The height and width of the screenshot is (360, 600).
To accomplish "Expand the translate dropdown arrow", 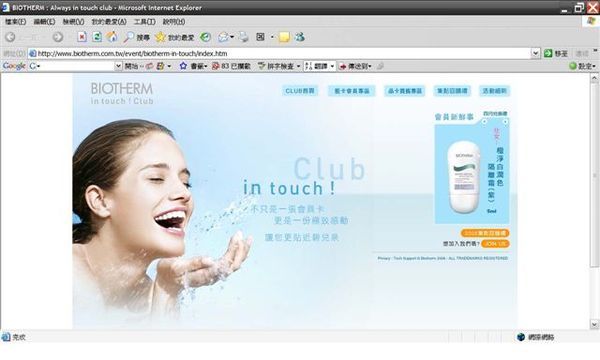I will pos(332,66).
